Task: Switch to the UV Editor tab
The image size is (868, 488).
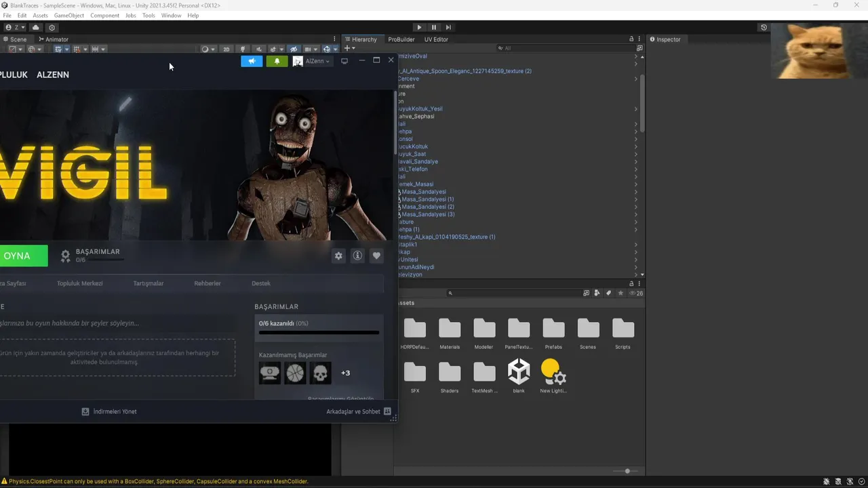Action: 436,39
